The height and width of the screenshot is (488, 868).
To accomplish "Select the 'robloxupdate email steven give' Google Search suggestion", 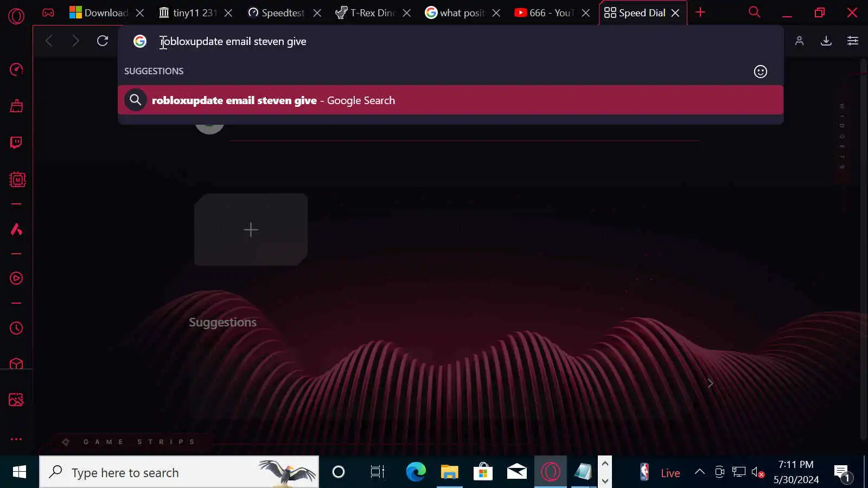I will click(x=450, y=100).
